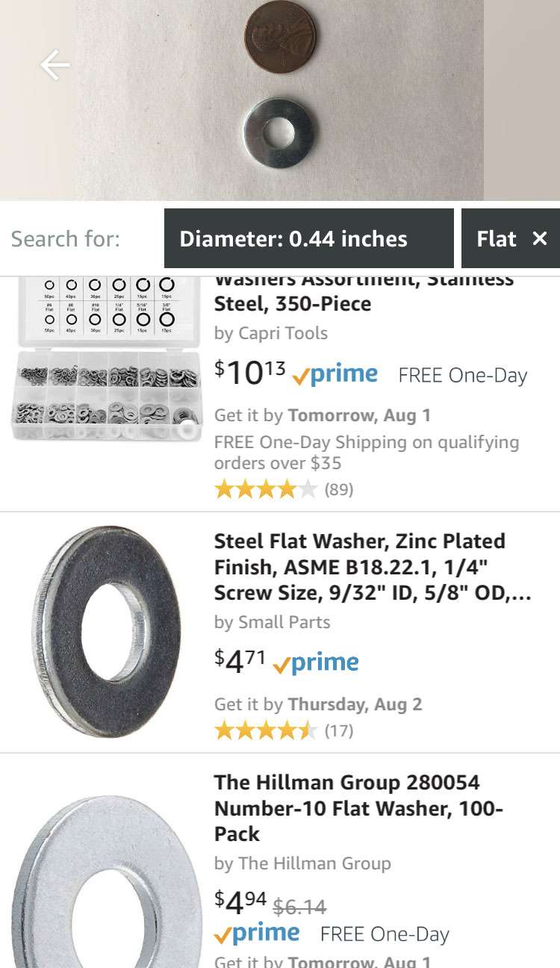This screenshot has width=560, height=968.
Task: Tap the "by Small Parts" seller text
Action: pos(272,622)
